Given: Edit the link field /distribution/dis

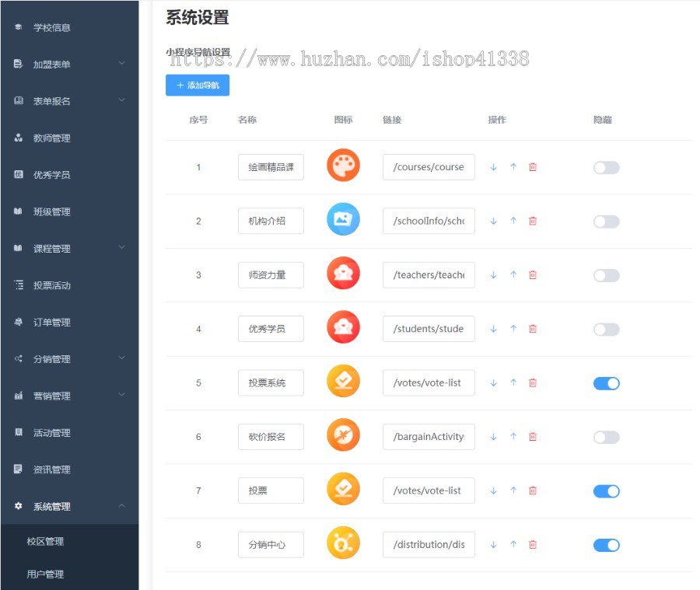Looking at the screenshot, I should click(429, 545).
